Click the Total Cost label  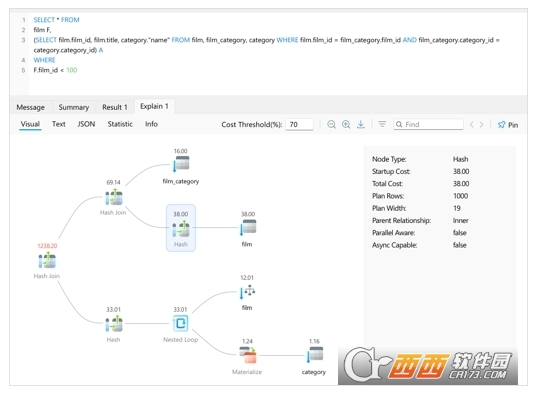point(387,184)
